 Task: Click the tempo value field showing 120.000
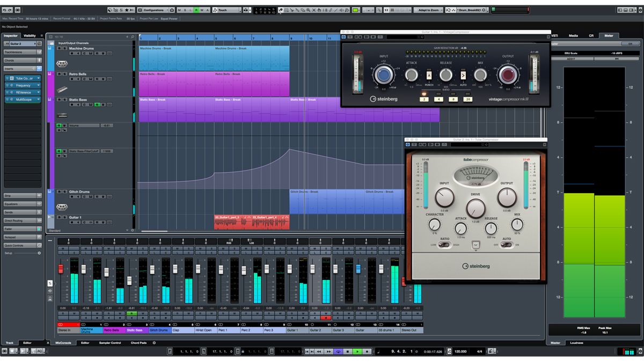460,351
